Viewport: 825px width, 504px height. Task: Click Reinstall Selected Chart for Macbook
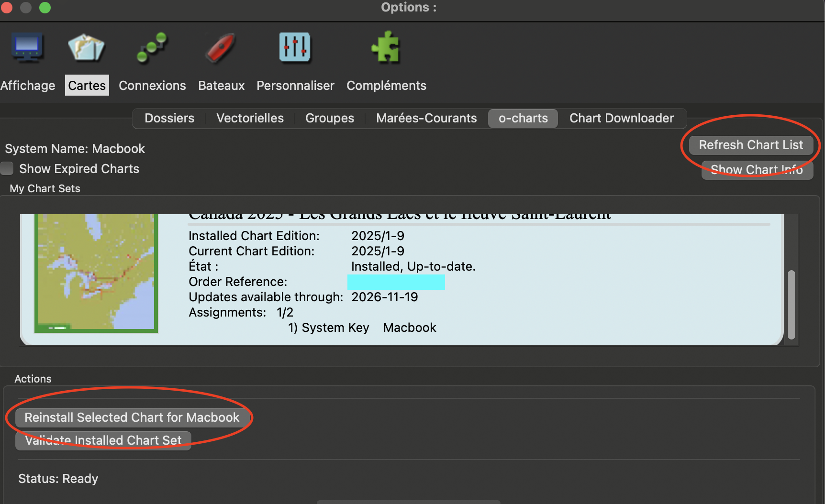coord(132,417)
